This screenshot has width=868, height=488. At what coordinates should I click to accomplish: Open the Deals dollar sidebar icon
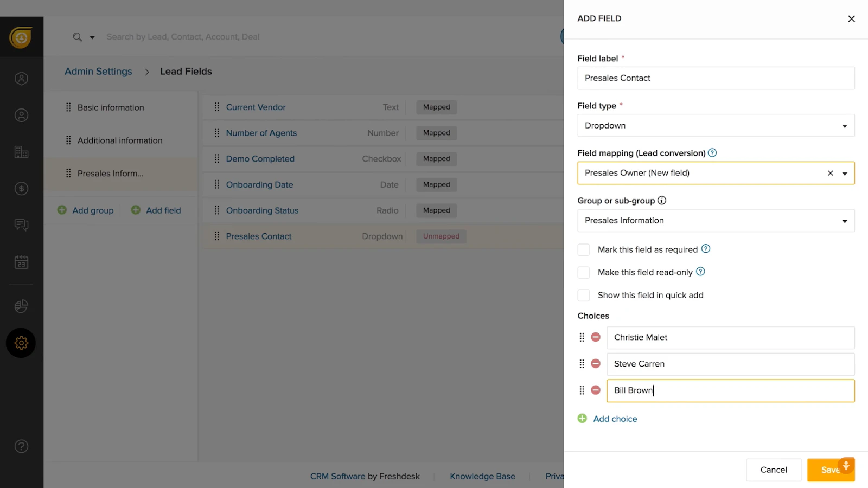[21, 189]
